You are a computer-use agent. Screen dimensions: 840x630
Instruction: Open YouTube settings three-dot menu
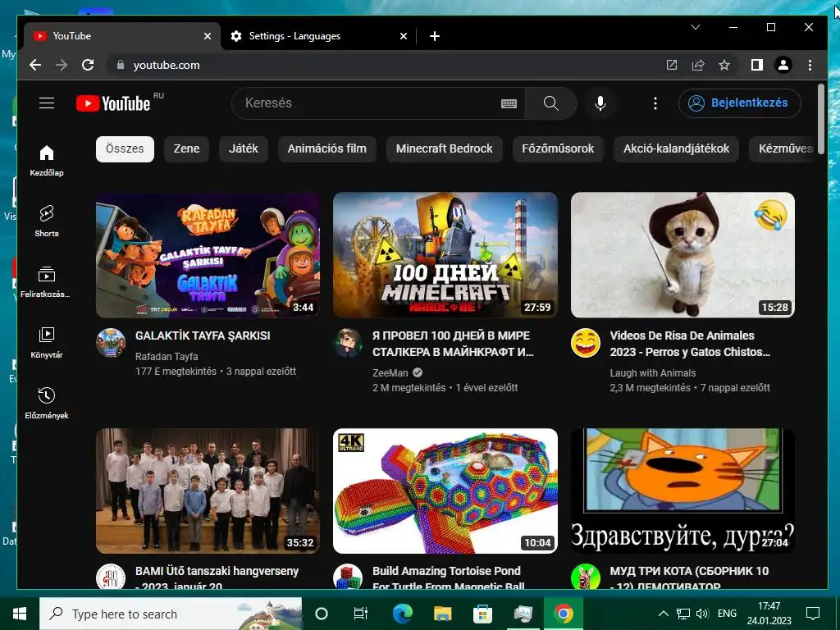point(655,103)
